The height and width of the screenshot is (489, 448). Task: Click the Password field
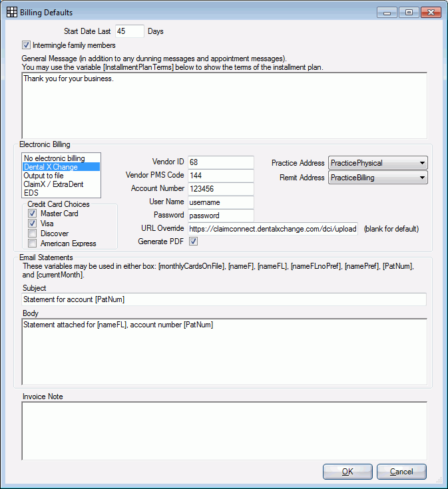pyautogui.click(x=221, y=216)
